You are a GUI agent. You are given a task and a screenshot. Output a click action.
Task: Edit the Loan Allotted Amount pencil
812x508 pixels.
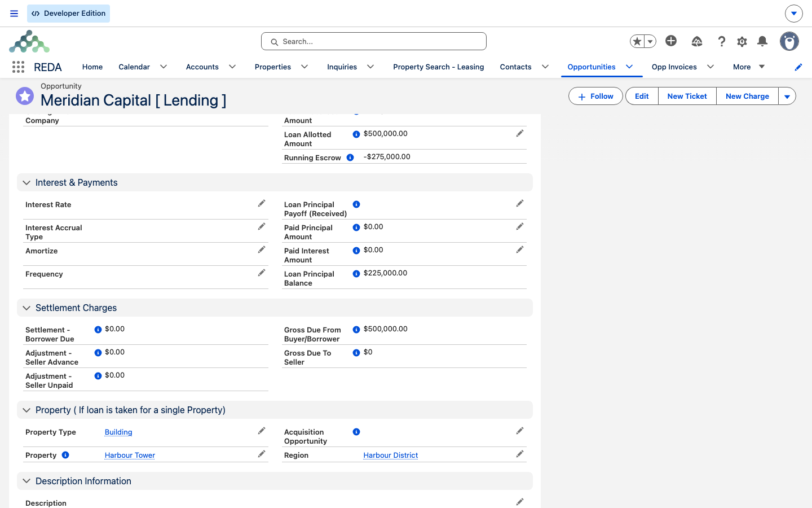point(520,133)
